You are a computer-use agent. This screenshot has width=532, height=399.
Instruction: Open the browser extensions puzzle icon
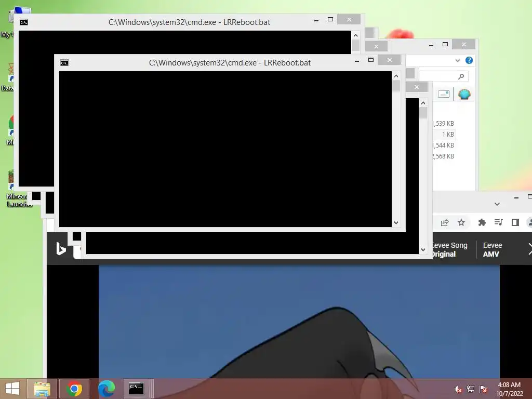482,222
